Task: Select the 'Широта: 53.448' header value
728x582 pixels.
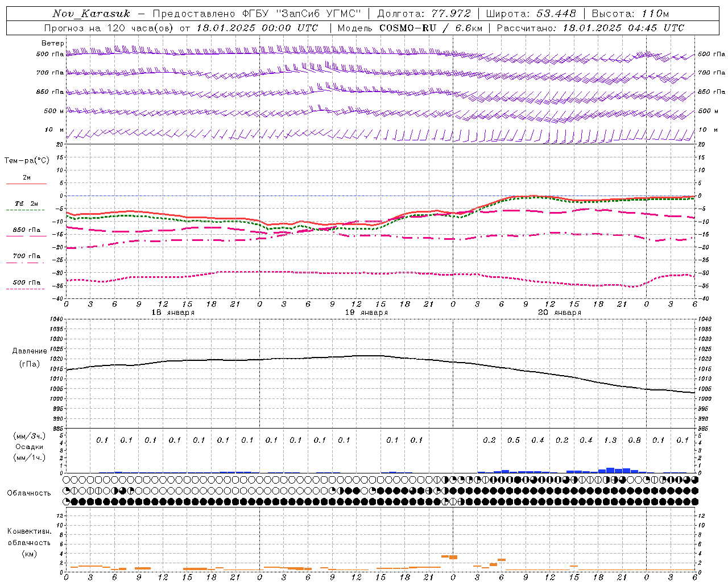Action: coord(531,14)
